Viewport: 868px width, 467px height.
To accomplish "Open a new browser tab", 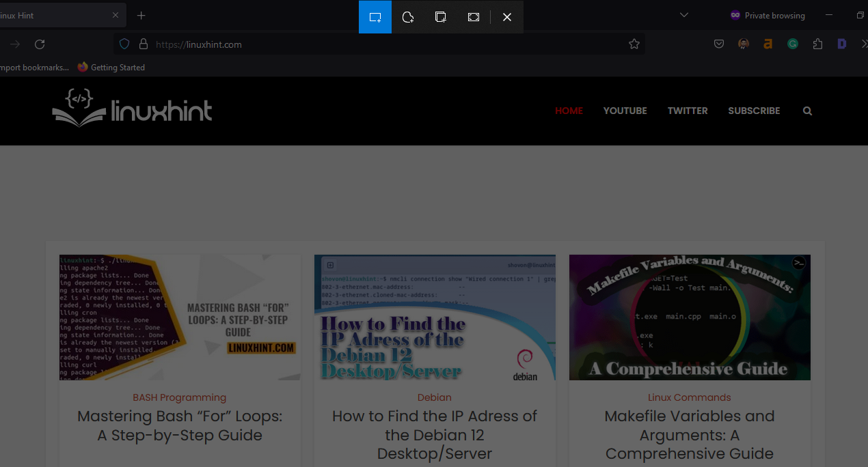I will pyautogui.click(x=141, y=15).
